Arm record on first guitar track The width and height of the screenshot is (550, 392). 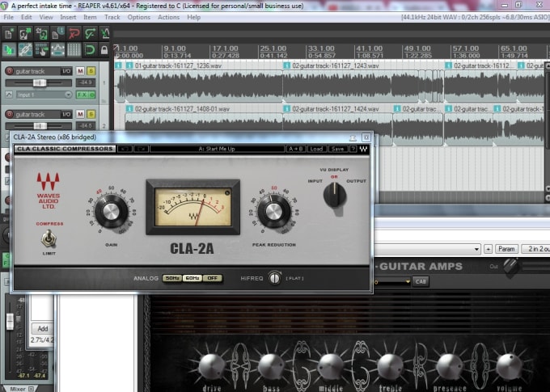coord(9,71)
